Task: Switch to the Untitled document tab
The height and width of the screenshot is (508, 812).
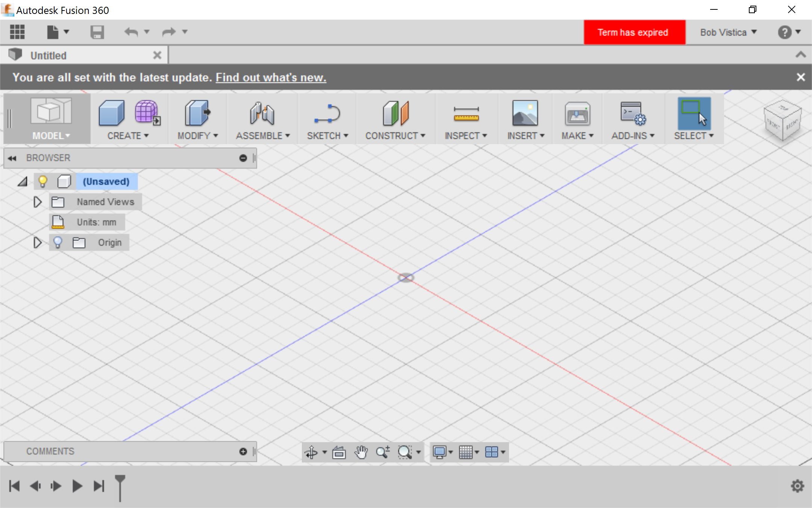Action: click(48, 56)
